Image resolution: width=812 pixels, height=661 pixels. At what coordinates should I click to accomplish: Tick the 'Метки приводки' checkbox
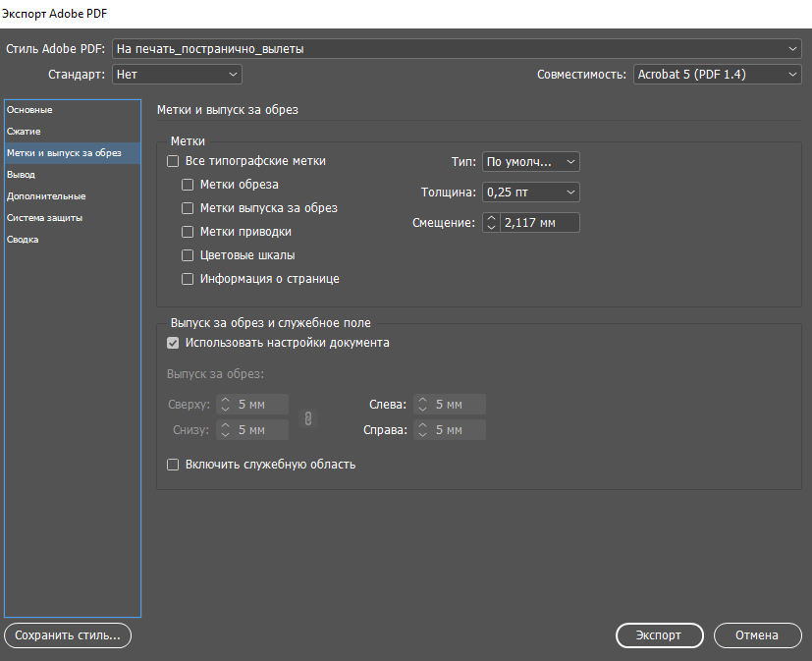click(x=188, y=232)
